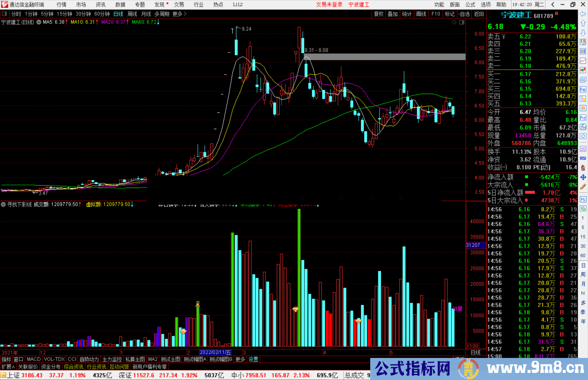Open the 行情 menu
Viewport: 588px width, 380px height.
(x=61, y=5)
